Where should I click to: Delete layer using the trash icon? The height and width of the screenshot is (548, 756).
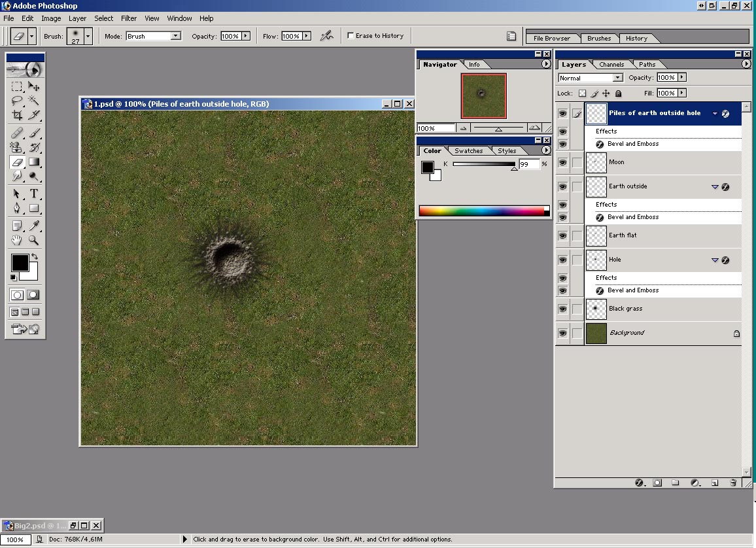(733, 483)
